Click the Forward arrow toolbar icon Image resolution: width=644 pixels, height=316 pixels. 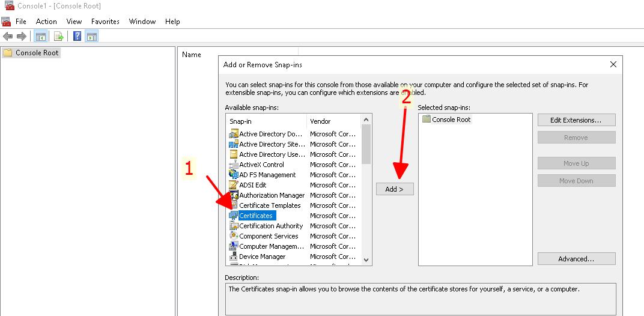click(22, 37)
